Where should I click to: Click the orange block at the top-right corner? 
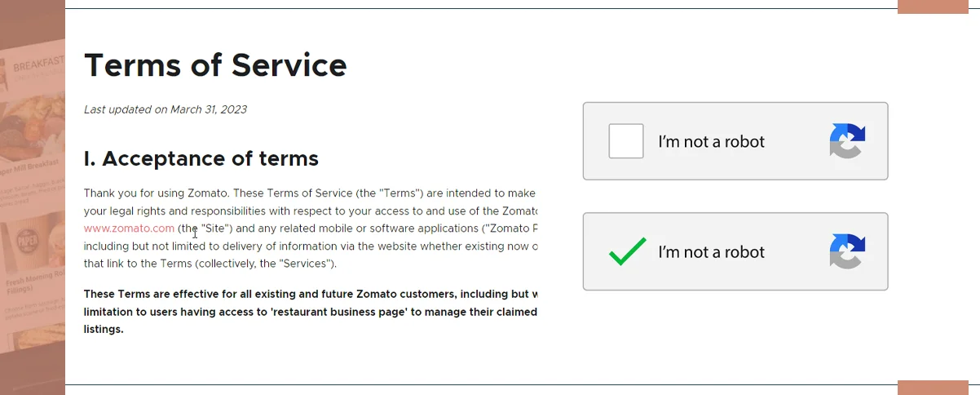(932, 7)
